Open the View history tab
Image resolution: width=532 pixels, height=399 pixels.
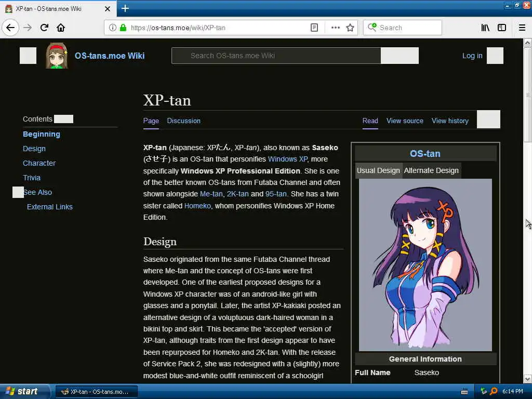[x=450, y=121]
